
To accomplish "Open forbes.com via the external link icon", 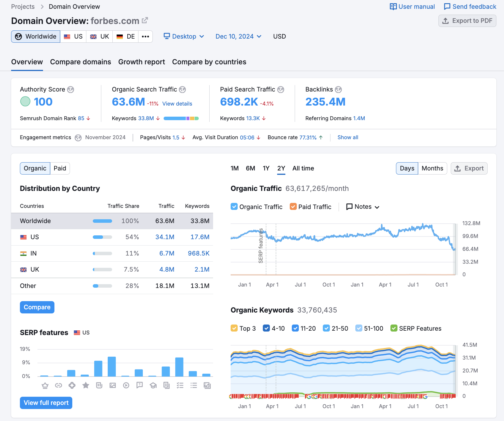I will click(x=145, y=20).
